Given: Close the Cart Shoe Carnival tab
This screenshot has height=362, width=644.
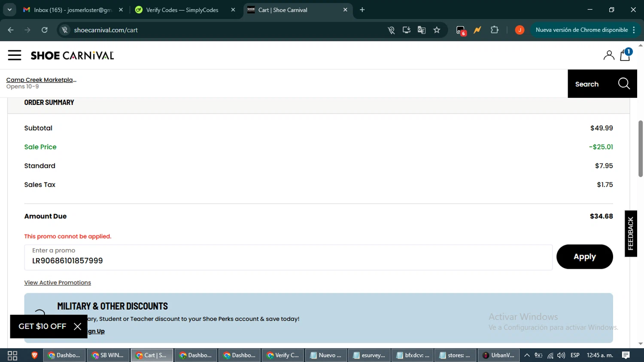Looking at the screenshot, I should pos(345,10).
